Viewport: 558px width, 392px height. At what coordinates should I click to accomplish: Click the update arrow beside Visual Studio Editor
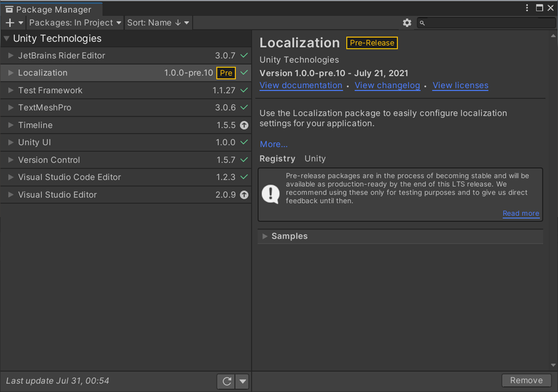coord(244,194)
